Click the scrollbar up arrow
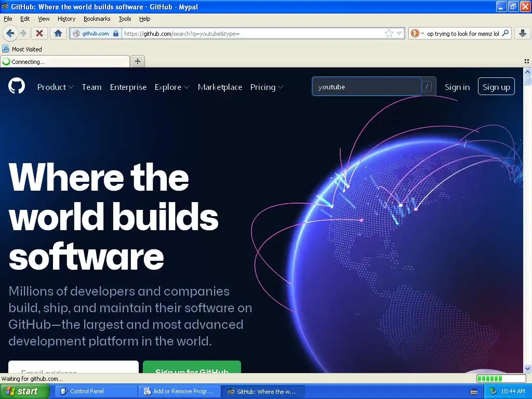Image resolution: width=532 pixels, height=399 pixels. (527, 72)
